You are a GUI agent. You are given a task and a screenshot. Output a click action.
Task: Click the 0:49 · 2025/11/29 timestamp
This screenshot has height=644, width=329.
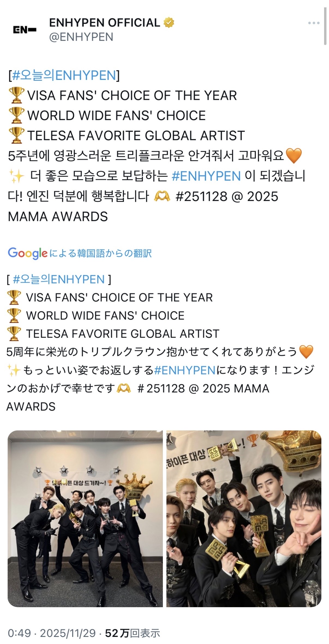click(52, 633)
